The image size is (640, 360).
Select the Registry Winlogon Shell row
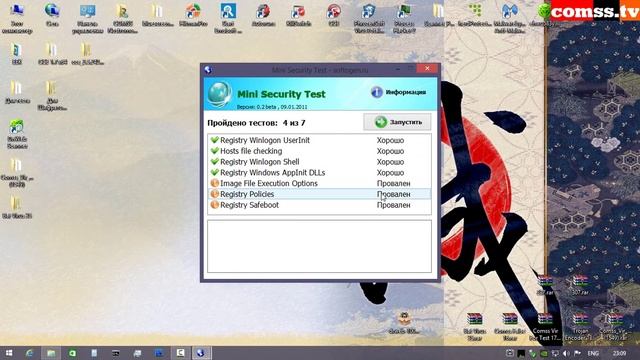click(319, 162)
